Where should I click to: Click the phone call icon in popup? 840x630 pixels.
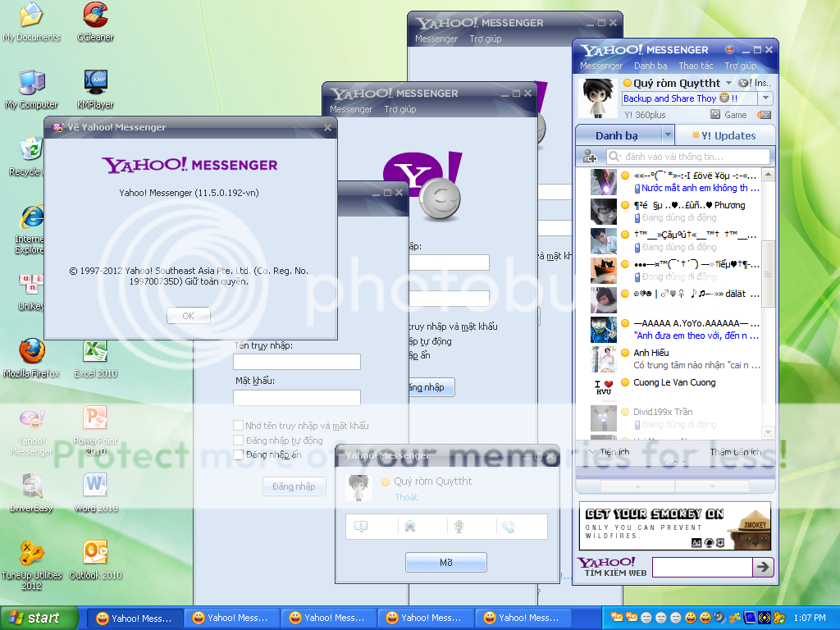click(509, 527)
